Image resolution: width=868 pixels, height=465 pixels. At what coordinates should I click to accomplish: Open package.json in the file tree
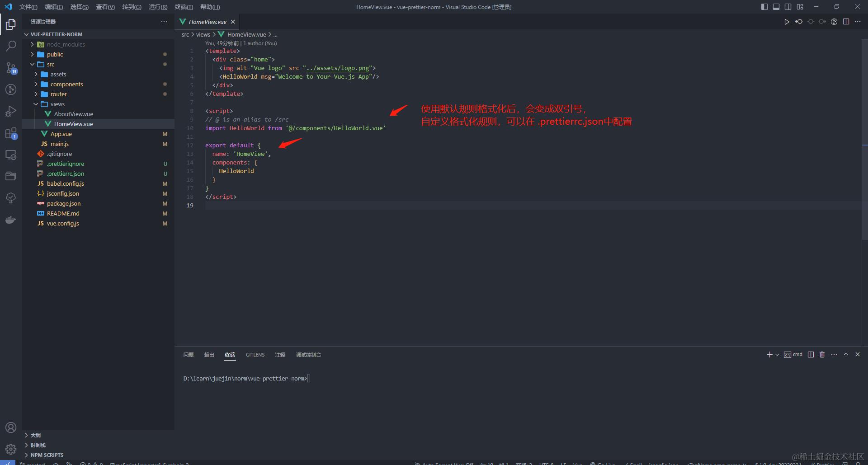(98, 203)
